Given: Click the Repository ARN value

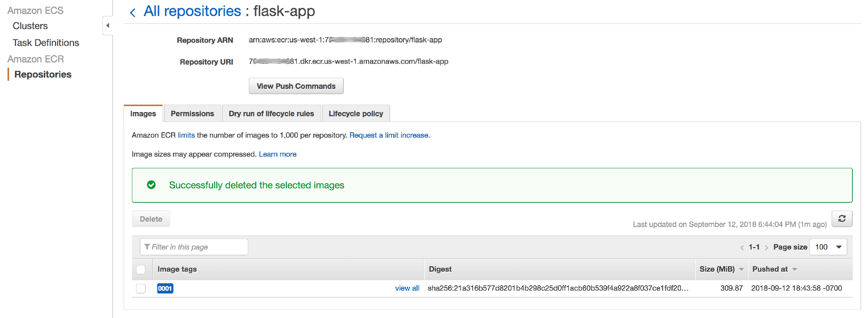Looking at the screenshot, I should 345,40.
